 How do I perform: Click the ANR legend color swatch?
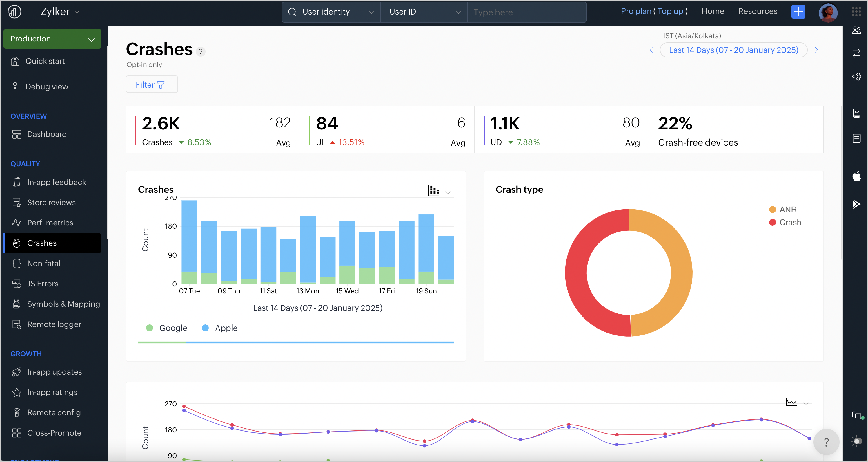pyautogui.click(x=772, y=210)
